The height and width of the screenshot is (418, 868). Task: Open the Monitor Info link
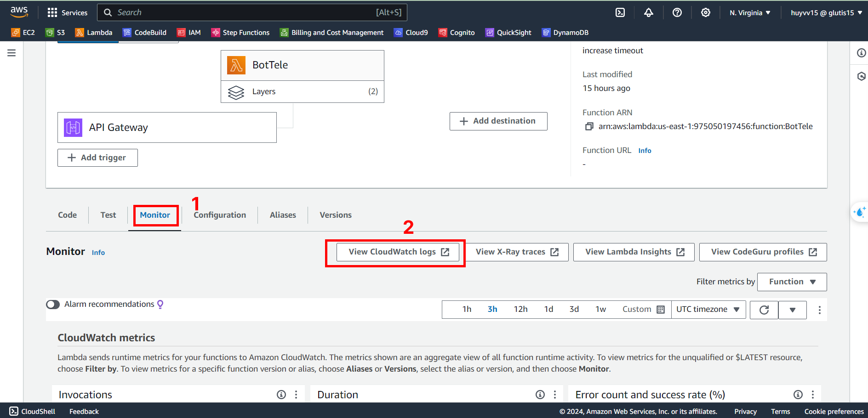click(x=98, y=253)
